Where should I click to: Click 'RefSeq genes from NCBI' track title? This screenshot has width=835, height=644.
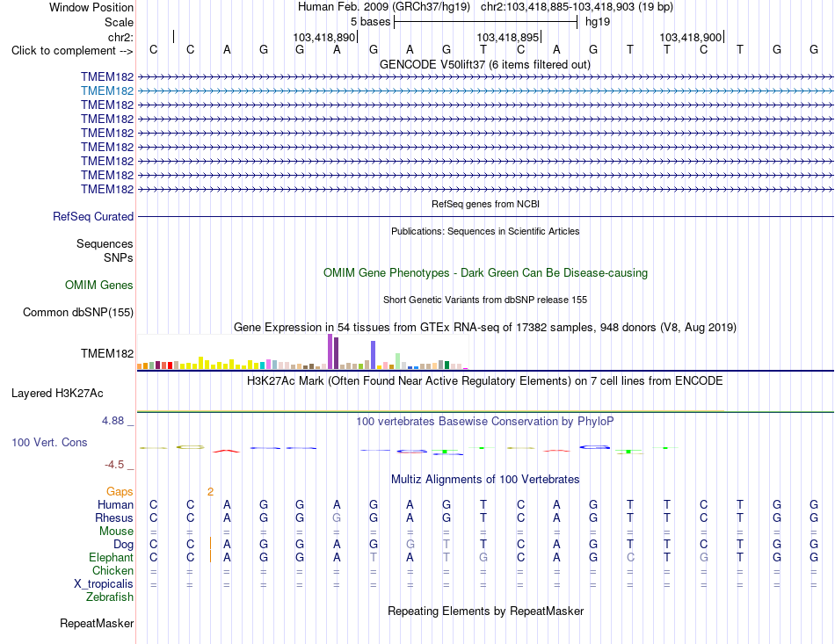click(485, 204)
